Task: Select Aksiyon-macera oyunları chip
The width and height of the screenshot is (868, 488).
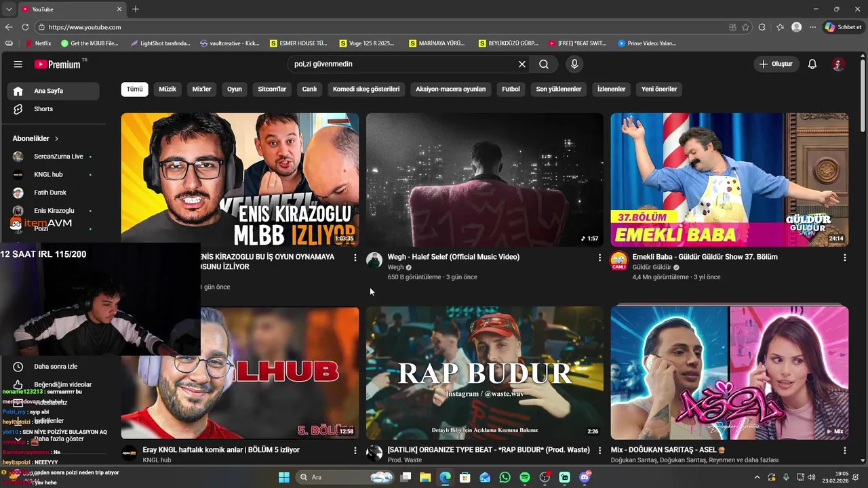Action: tap(451, 89)
